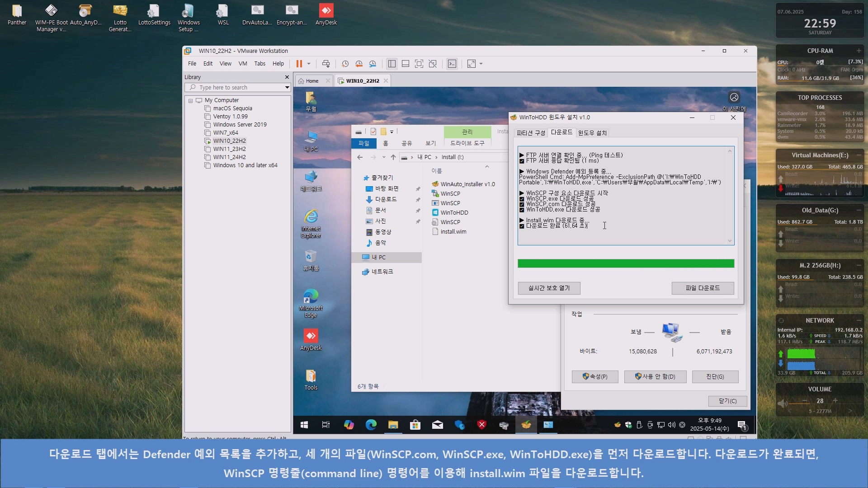Viewport: 868px width, 488px height.
Task: Open the guest notification center icon
Action: [x=742, y=425]
